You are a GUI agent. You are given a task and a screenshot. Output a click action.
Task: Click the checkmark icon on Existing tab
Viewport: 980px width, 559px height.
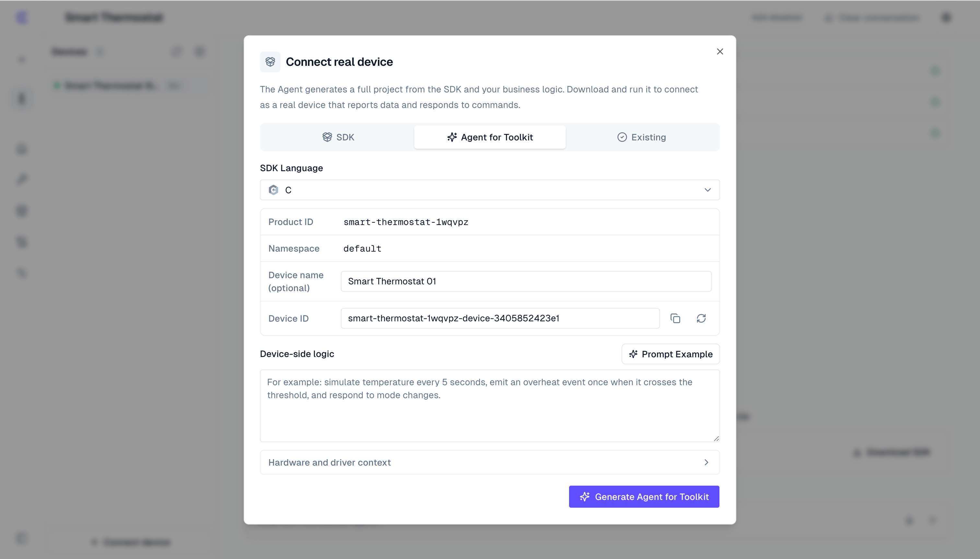(622, 137)
